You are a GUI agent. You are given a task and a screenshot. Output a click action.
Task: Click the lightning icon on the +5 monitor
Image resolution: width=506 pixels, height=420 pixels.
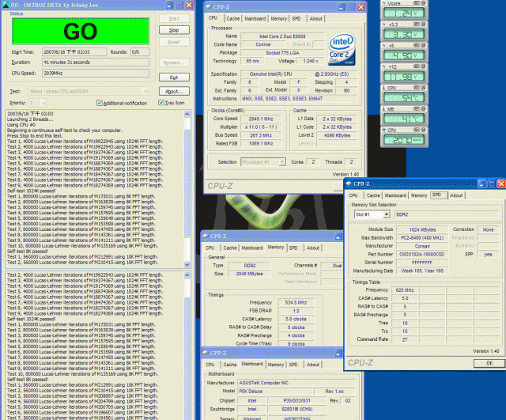[x=384, y=46]
